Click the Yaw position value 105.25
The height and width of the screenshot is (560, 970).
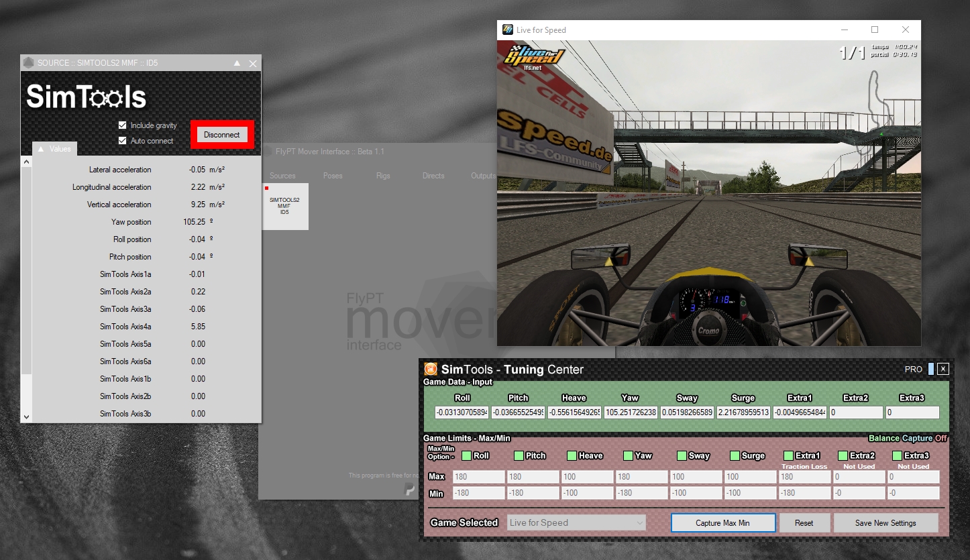195,222
